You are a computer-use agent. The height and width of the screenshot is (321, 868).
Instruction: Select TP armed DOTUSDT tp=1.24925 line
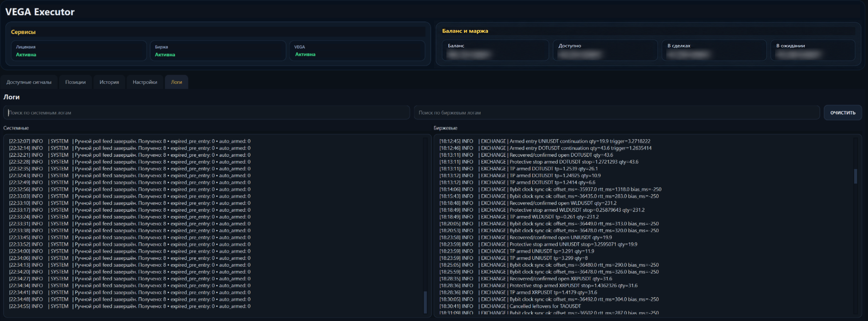(520, 176)
